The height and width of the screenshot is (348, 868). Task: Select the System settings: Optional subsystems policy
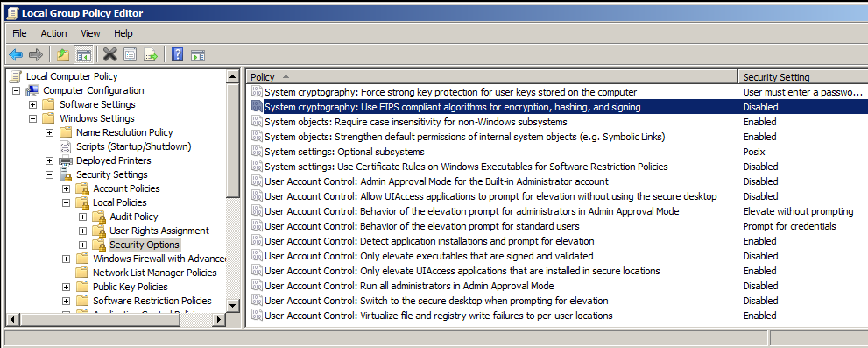(344, 152)
